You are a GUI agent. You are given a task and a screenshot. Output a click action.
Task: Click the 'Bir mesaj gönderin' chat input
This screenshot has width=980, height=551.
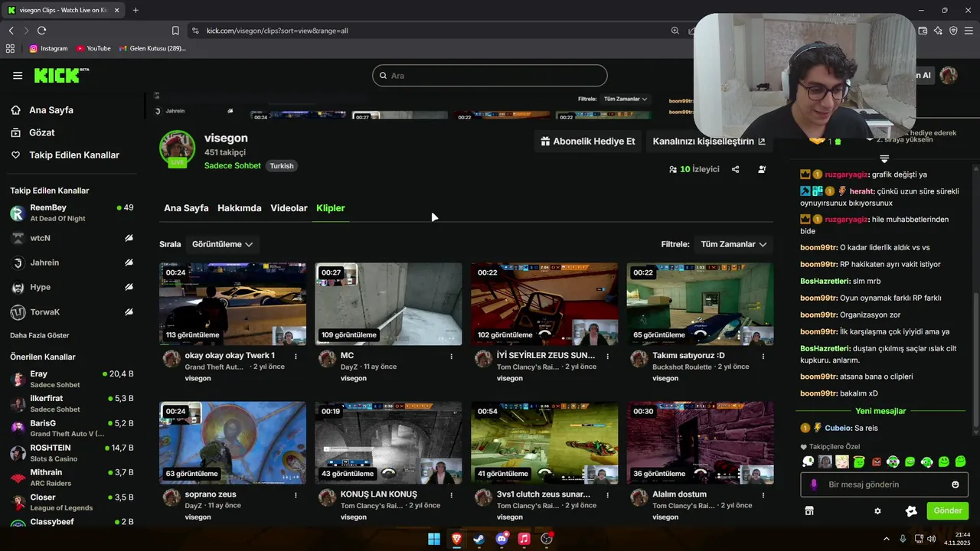[884, 484]
